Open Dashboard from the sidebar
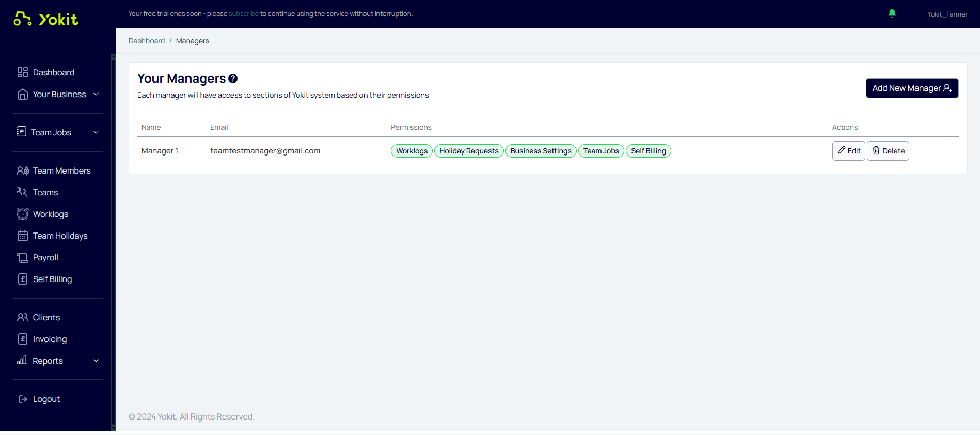The width and height of the screenshot is (980, 435). pyautogui.click(x=54, y=72)
